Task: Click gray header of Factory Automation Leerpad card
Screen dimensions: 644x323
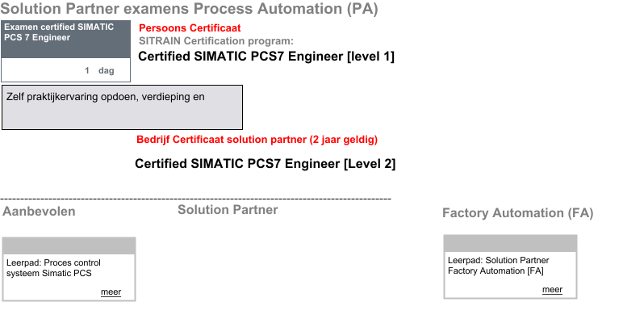Action: pyautogui.click(x=510, y=243)
